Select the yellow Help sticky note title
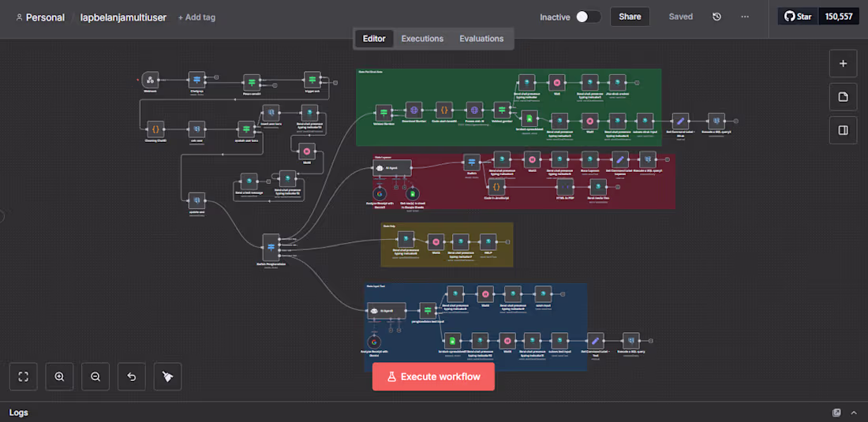 pyautogui.click(x=387, y=226)
